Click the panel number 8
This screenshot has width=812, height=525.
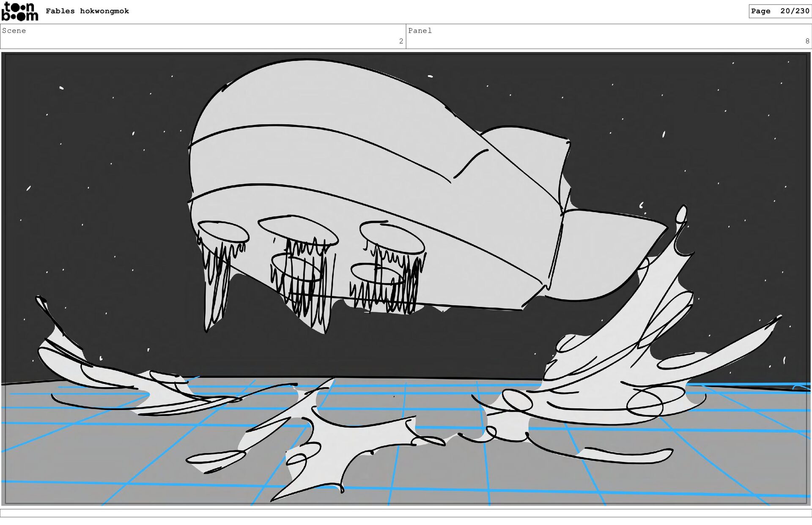tap(807, 41)
